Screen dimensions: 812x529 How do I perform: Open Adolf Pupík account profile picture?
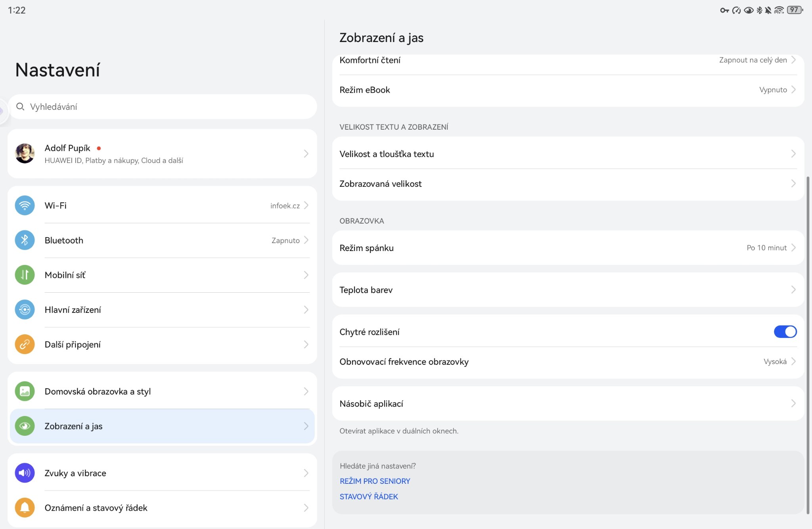click(25, 153)
